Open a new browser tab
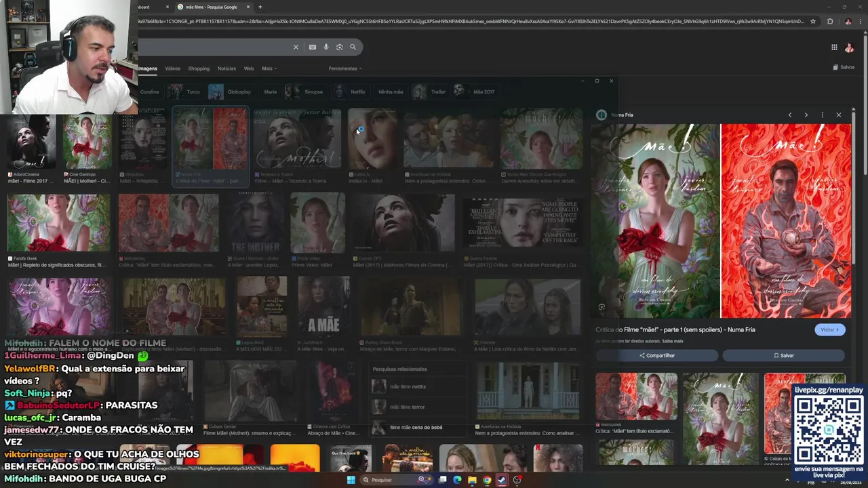This screenshot has width=868, height=488. click(260, 7)
